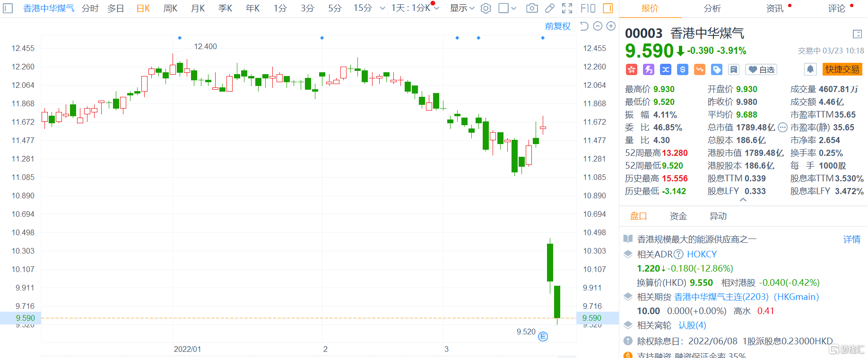Zoom in chart with plus icon
The width and height of the screenshot is (868, 358).
click(x=611, y=26)
